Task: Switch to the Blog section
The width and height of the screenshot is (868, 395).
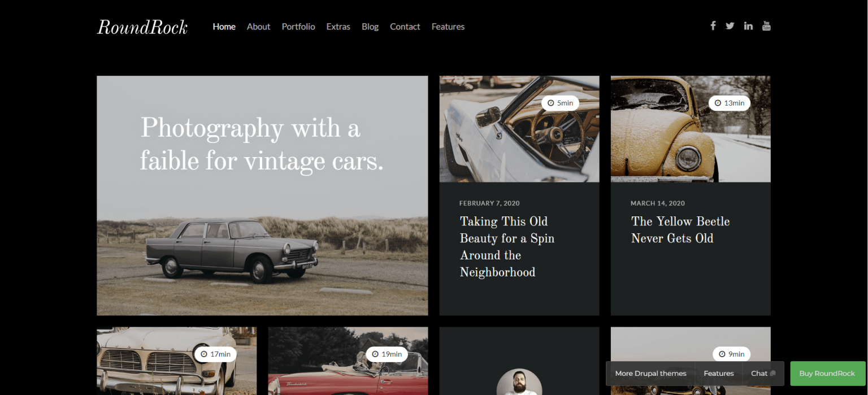Action: (x=370, y=27)
